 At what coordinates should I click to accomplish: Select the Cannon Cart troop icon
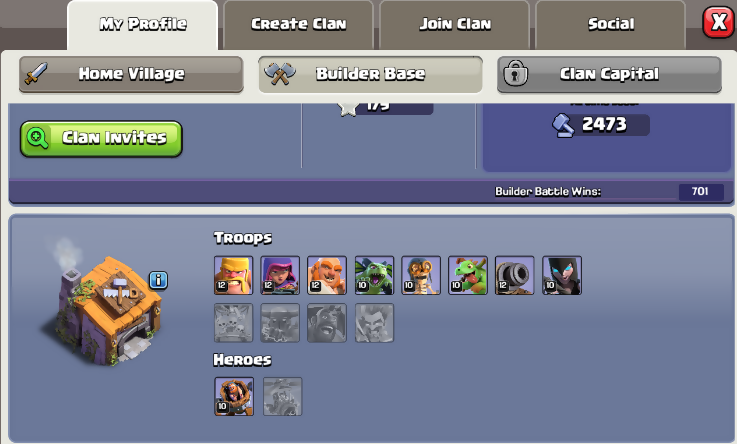515,275
